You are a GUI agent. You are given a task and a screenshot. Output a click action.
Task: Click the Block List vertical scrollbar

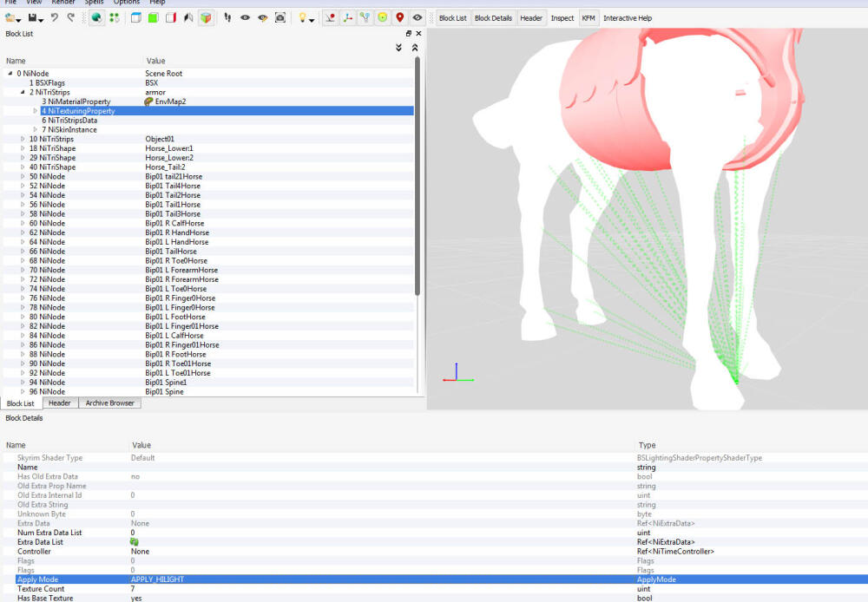(x=418, y=176)
